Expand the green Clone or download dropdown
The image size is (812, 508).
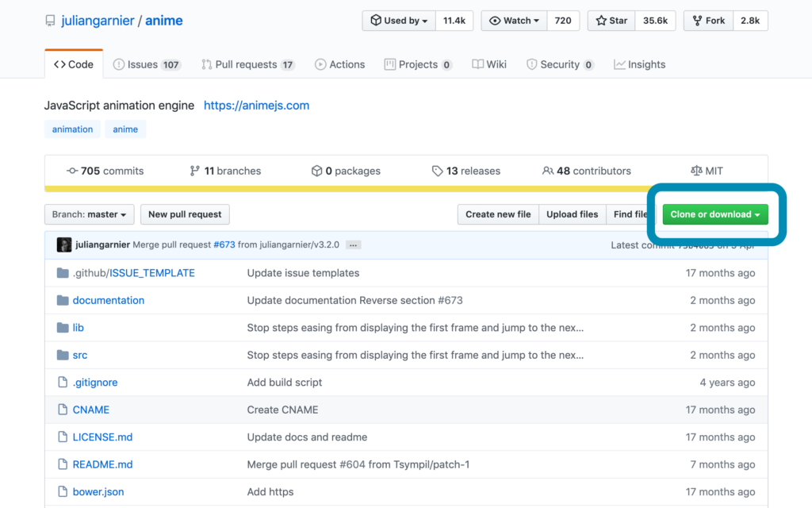pyautogui.click(x=714, y=214)
